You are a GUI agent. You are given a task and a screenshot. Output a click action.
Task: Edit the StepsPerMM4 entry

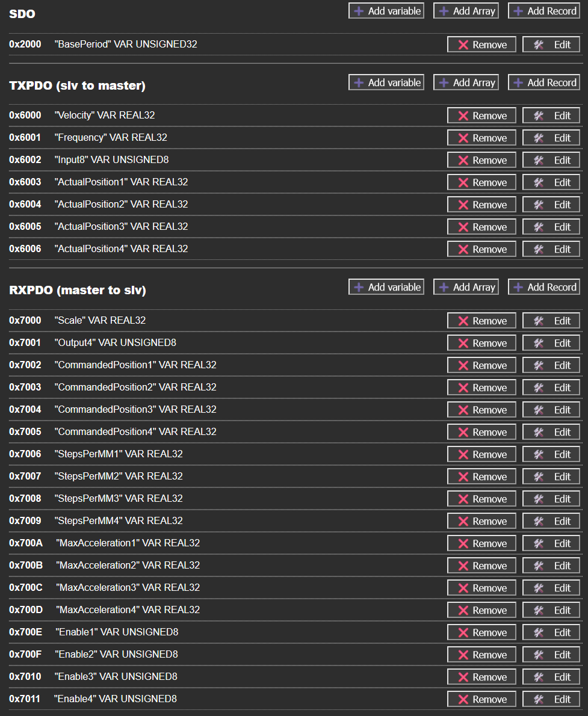point(551,522)
